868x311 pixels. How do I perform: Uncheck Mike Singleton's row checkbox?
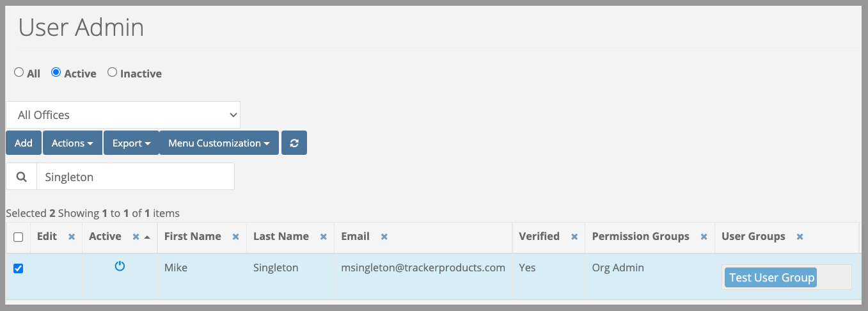point(19,269)
